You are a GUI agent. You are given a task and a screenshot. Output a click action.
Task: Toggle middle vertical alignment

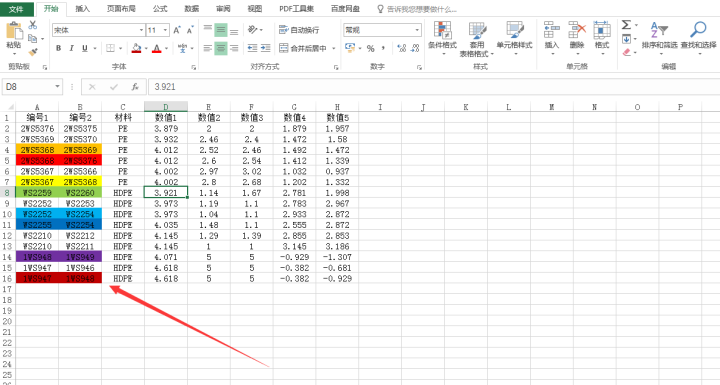click(x=221, y=30)
